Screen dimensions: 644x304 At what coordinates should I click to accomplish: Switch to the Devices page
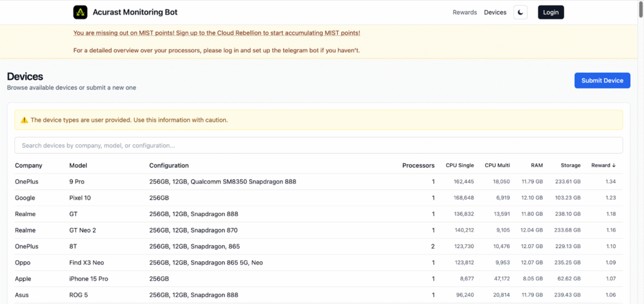click(x=495, y=13)
